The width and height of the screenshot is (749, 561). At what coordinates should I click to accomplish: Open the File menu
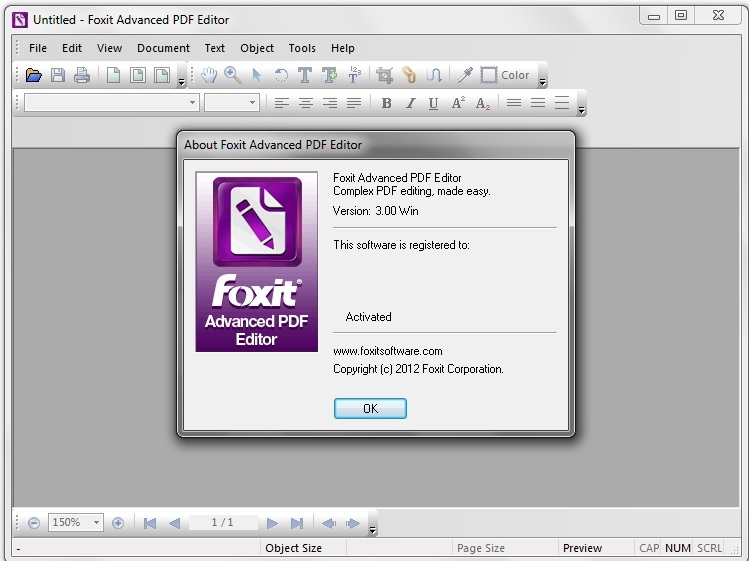point(38,48)
